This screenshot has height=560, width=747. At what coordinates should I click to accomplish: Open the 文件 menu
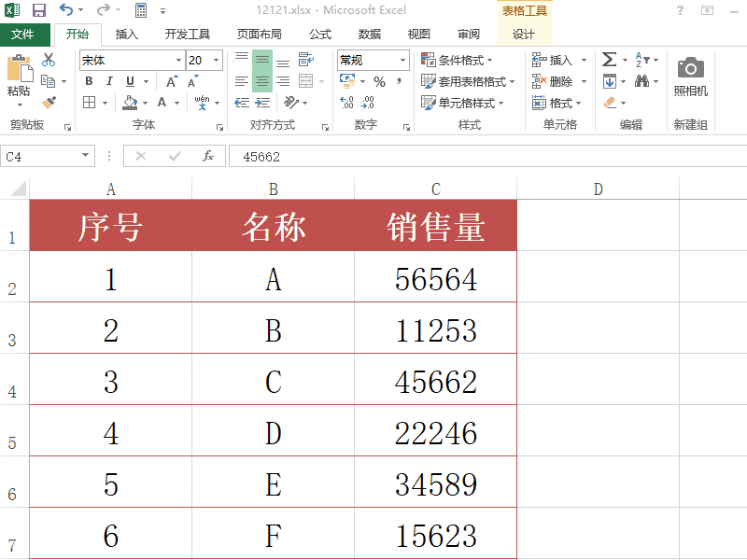[x=26, y=33]
